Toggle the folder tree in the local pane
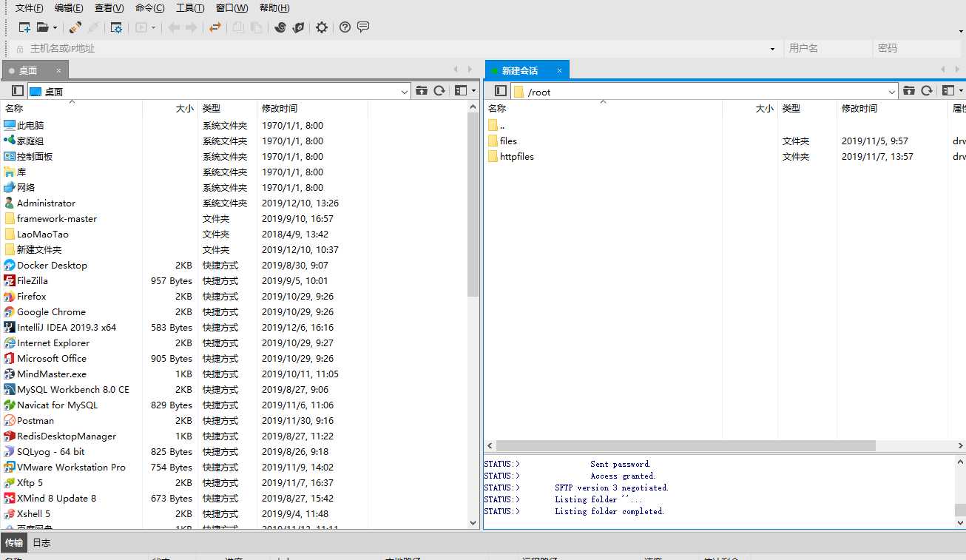The width and height of the screenshot is (966, 560). (18, 91)
